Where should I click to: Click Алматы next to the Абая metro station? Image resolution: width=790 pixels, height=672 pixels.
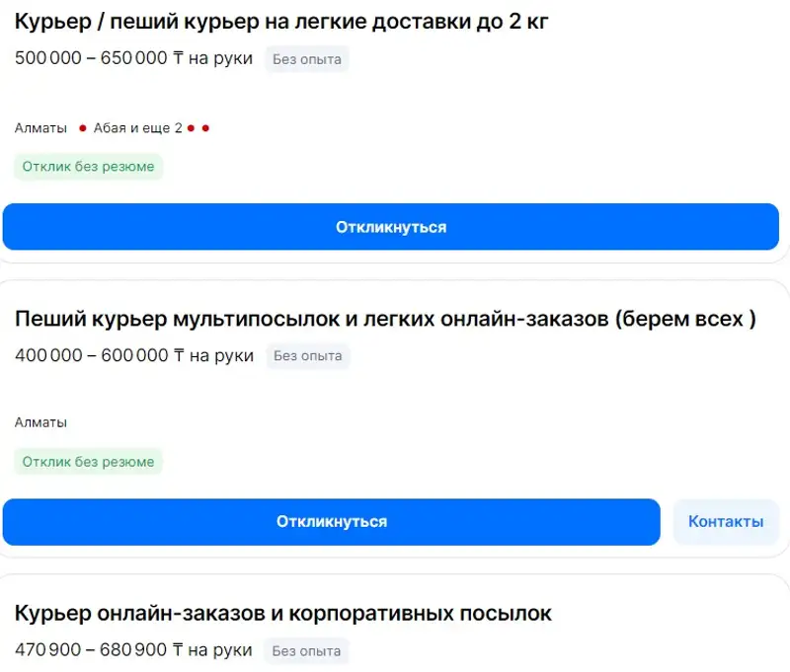tap(40, 128)
